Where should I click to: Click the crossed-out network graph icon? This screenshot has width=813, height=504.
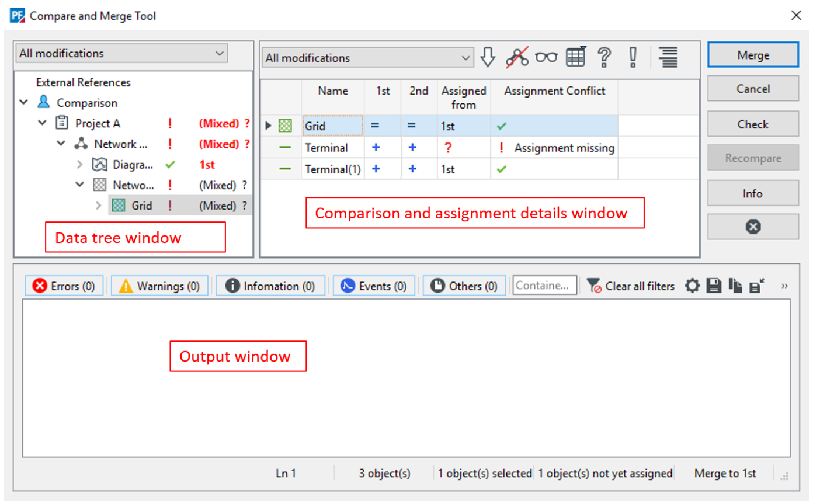tap(517, 57)
